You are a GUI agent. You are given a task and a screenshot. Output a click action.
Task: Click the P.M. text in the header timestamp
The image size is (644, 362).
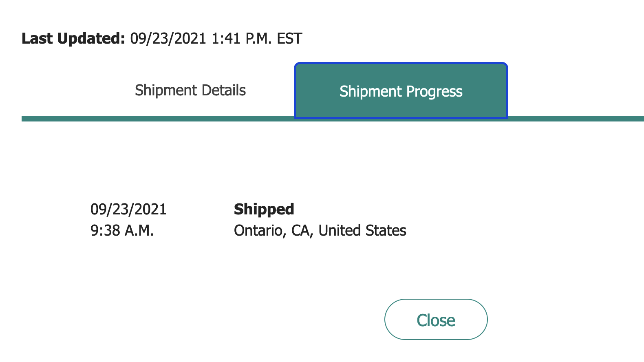258,38
